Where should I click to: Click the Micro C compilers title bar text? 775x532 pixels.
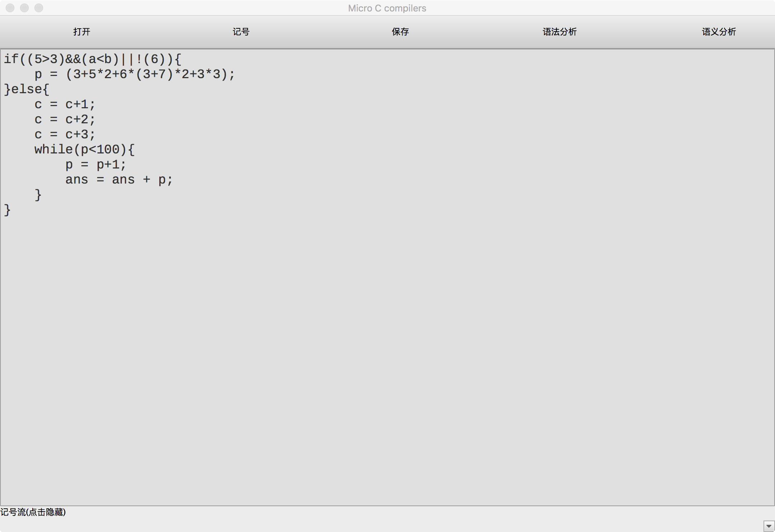pyautogui.click(x=387, y=8)
